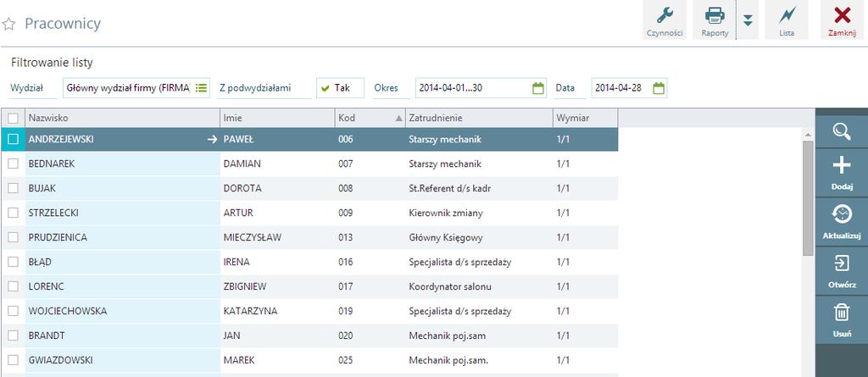
Task: Open the Wydział department picker list icon
Action: [x=201, y=88]
